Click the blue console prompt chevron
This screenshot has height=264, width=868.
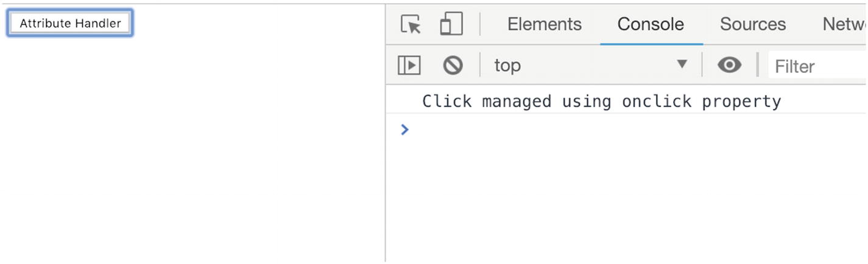click(404, 129)
